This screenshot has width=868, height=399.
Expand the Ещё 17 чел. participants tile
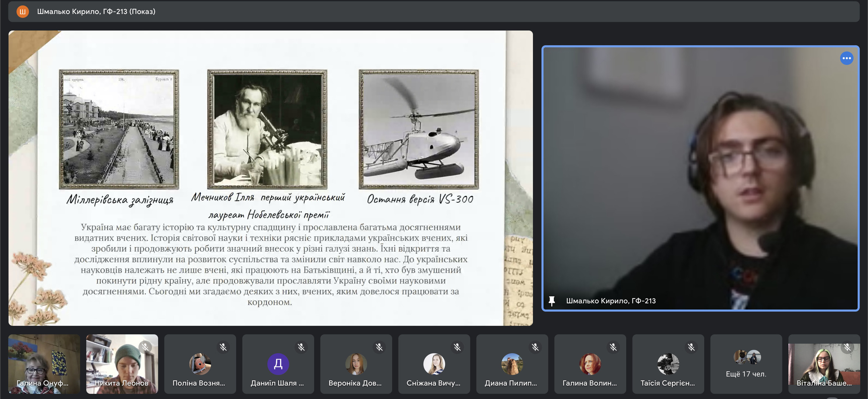coord(746,364)
